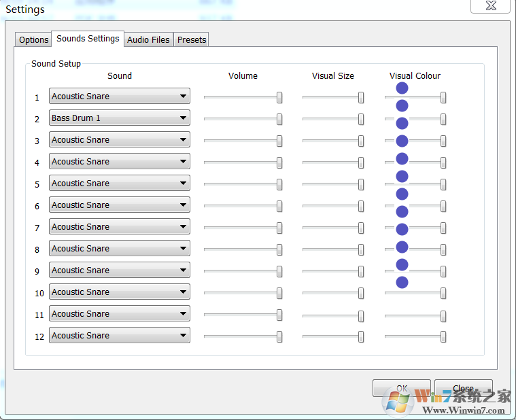Image resolution: width=516 pixels, height=420 pixels.
Task: Click the Volume slider handle for sound 12
Action: coord(279,337)
